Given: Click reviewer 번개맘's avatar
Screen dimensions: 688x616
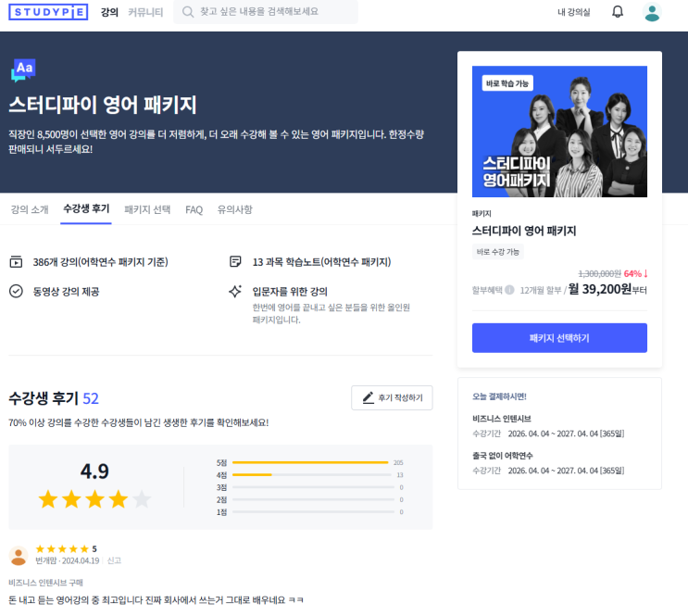Looking at the screenshot, I should [19, 556].
